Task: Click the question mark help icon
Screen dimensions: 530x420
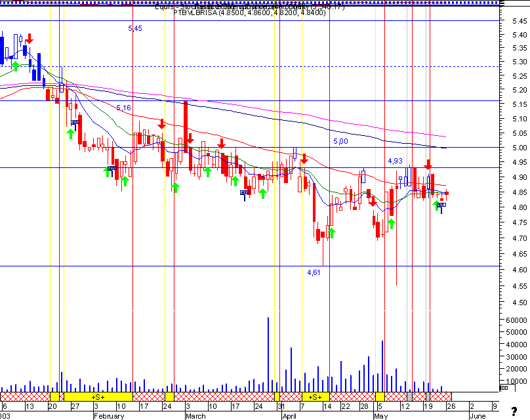Action: click(x=514, y=411)
